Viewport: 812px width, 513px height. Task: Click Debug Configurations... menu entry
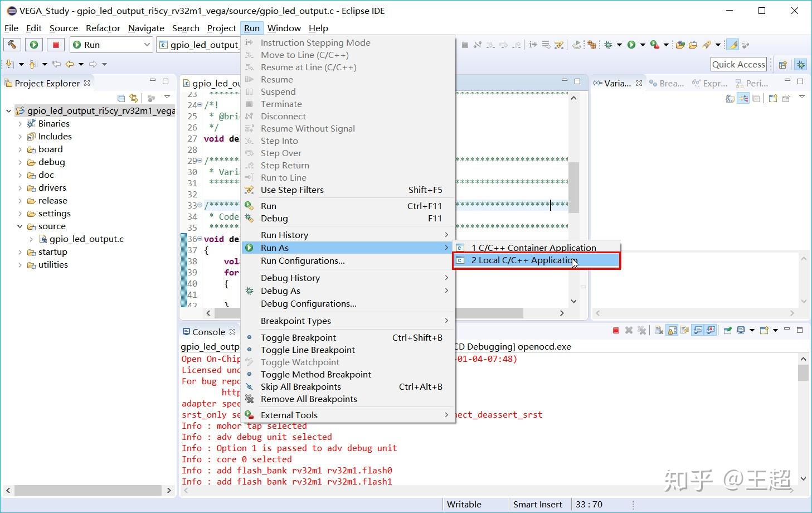click(308, 304)
